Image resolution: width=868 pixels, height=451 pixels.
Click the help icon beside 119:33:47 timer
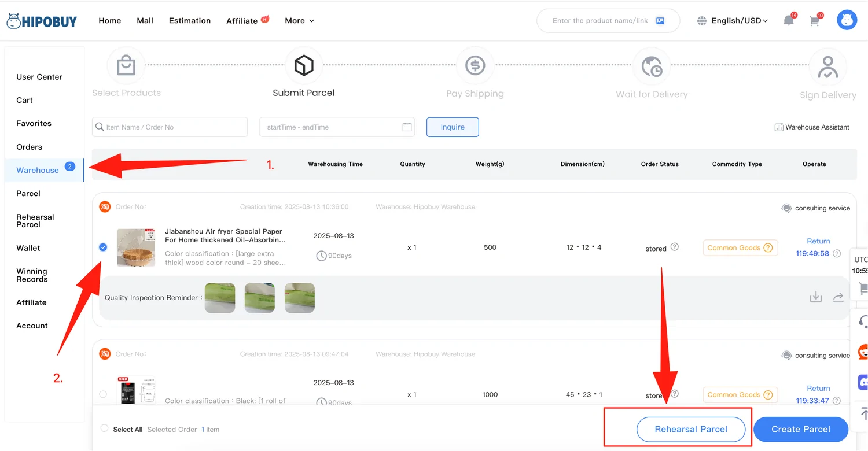[x=836, y=400]
